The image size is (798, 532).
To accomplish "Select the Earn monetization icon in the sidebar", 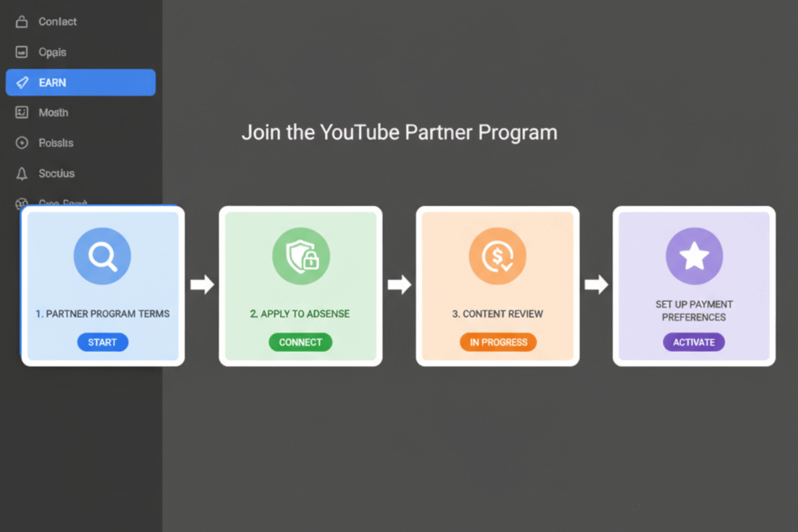I will click(21, 82).
